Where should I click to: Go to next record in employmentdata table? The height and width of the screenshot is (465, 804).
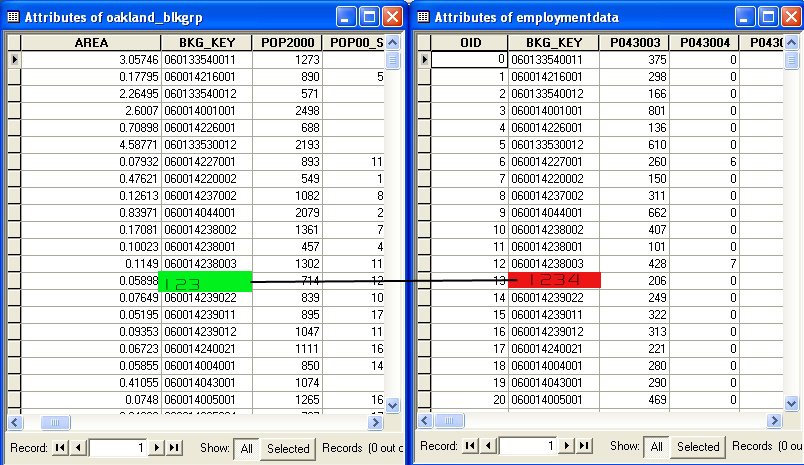tap(567, 446)
